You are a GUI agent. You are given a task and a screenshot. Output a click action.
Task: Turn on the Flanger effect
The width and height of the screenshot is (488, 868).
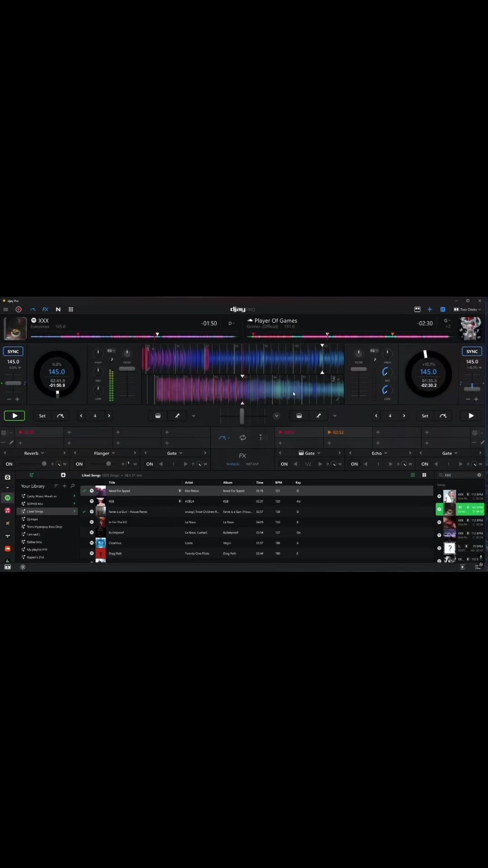point(79,464)
